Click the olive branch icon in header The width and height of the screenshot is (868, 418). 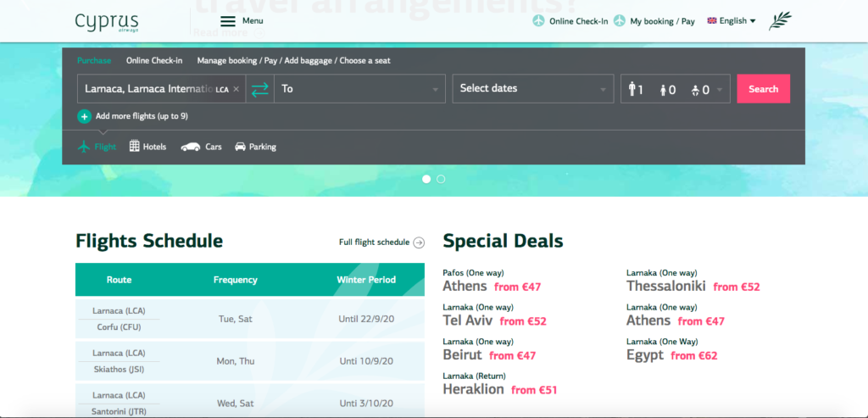(x=780, y=21)
